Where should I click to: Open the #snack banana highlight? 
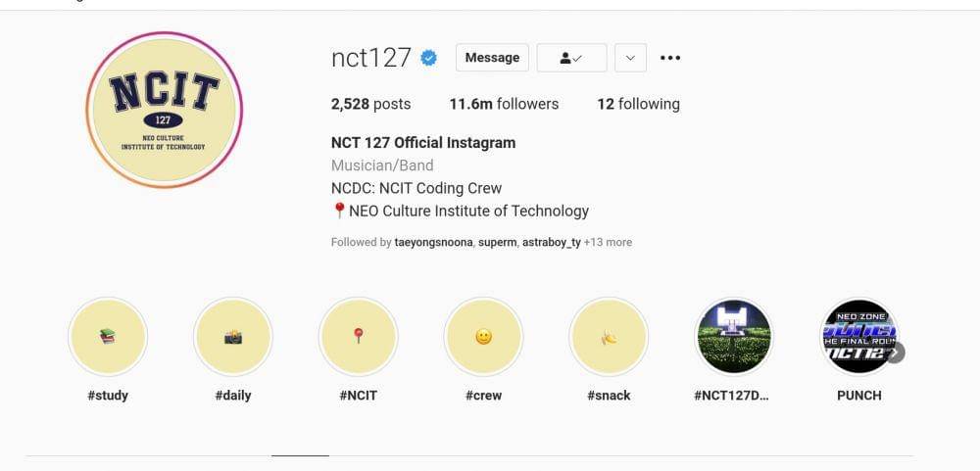coord(609,337)
